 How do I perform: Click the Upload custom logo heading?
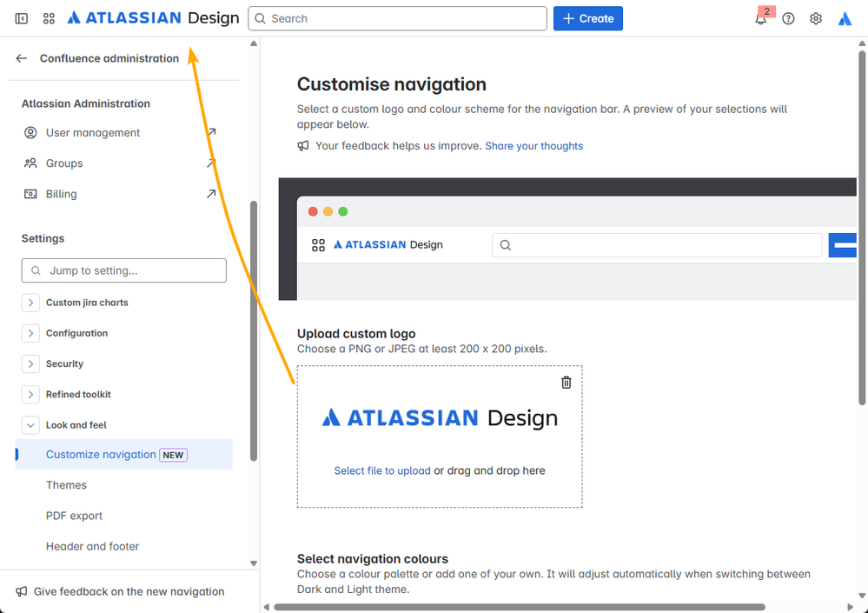click(x=356, y=333)
